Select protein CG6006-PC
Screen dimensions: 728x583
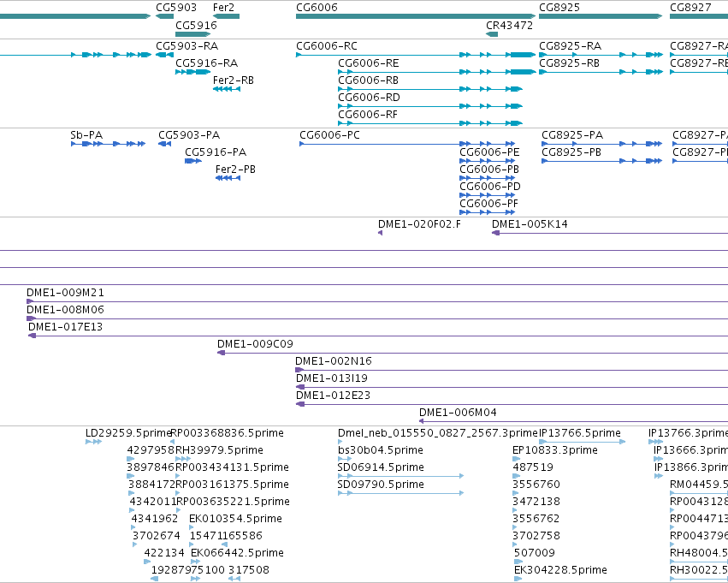[x=407, y=144]
